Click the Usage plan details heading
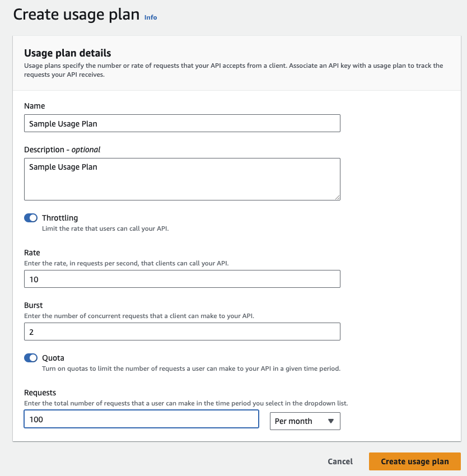 point(67,53)
